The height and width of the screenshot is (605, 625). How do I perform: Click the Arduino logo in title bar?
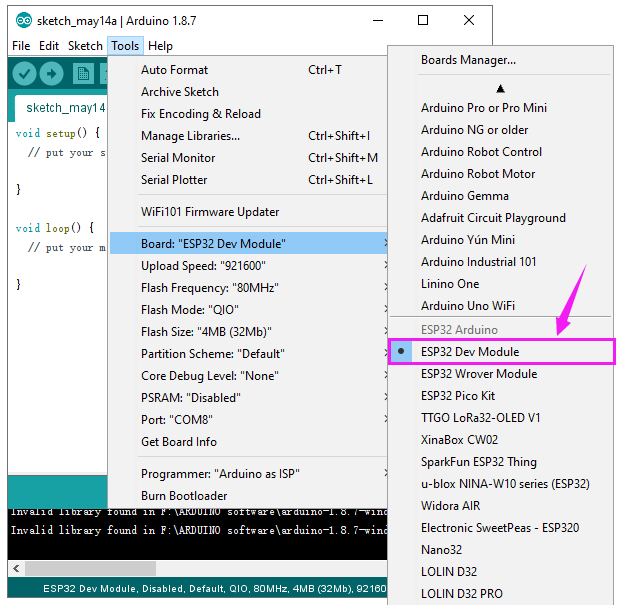(x=24, y=20)
